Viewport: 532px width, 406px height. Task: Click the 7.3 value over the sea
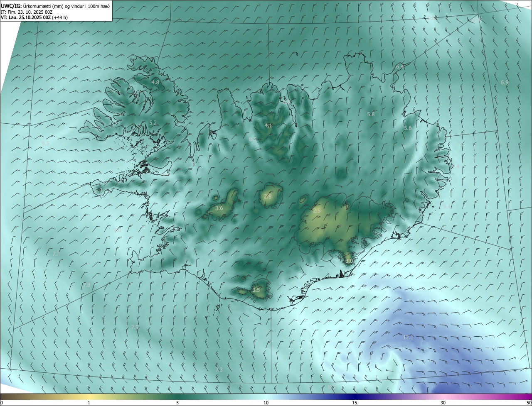(x=219, y=370)
